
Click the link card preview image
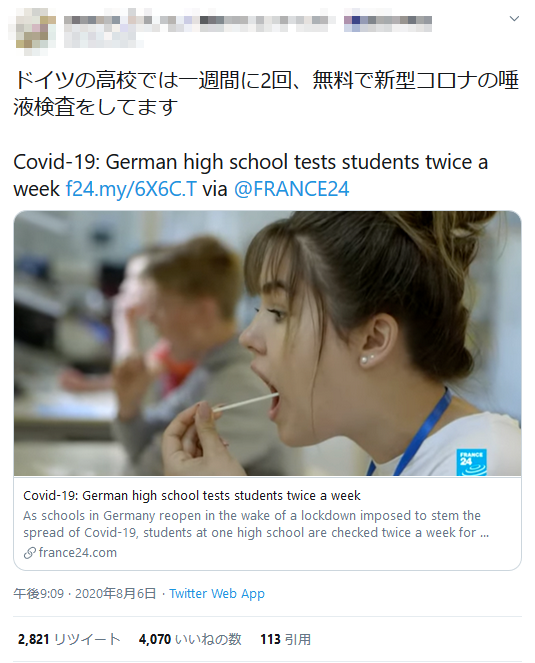pos(267,343)
